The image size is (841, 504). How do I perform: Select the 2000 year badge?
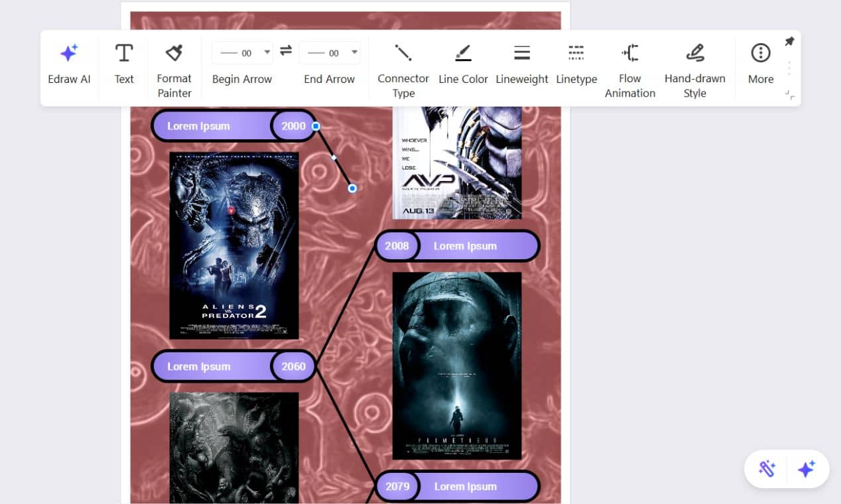294,126
